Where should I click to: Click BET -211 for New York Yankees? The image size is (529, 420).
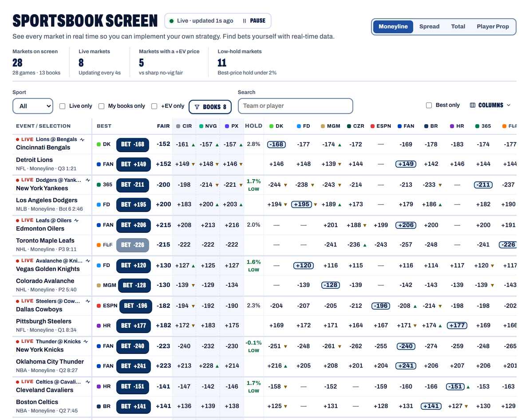point(133,185)
